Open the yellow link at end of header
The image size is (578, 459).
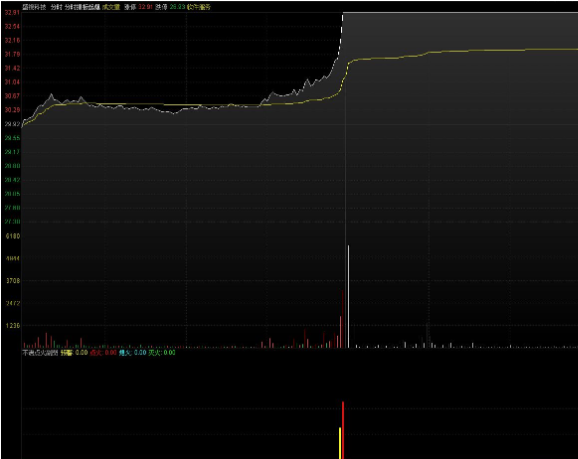tap(199, 7)
